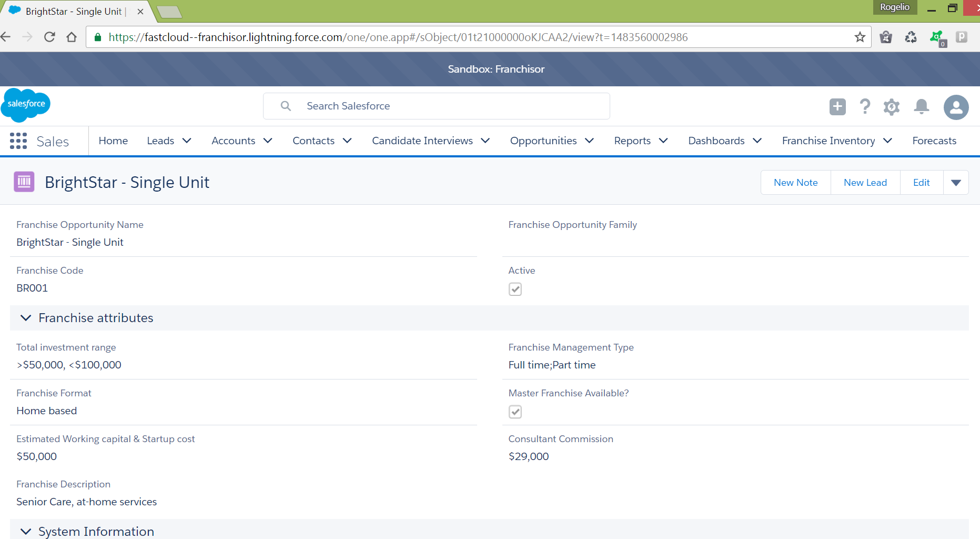The height and width of the screenshot is (539, 980).
Task: Expand the Reports tab dropdown
Action: [x=663, y=141]
